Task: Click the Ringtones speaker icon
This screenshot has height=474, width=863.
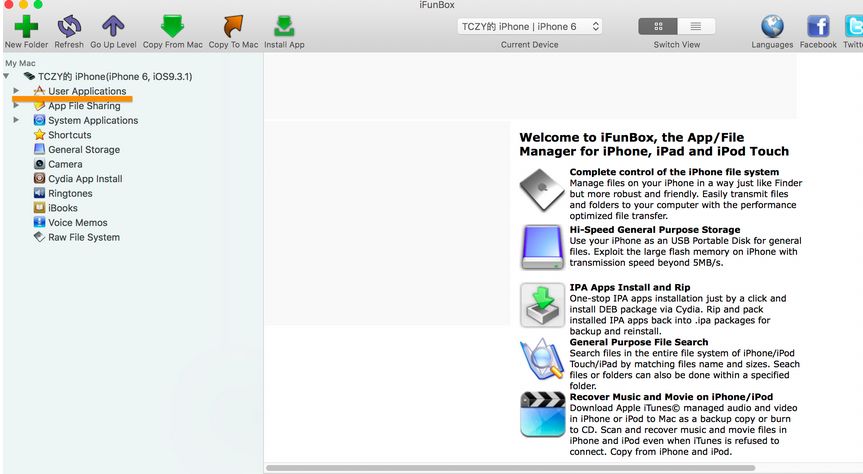Action: tap(39, 193)
